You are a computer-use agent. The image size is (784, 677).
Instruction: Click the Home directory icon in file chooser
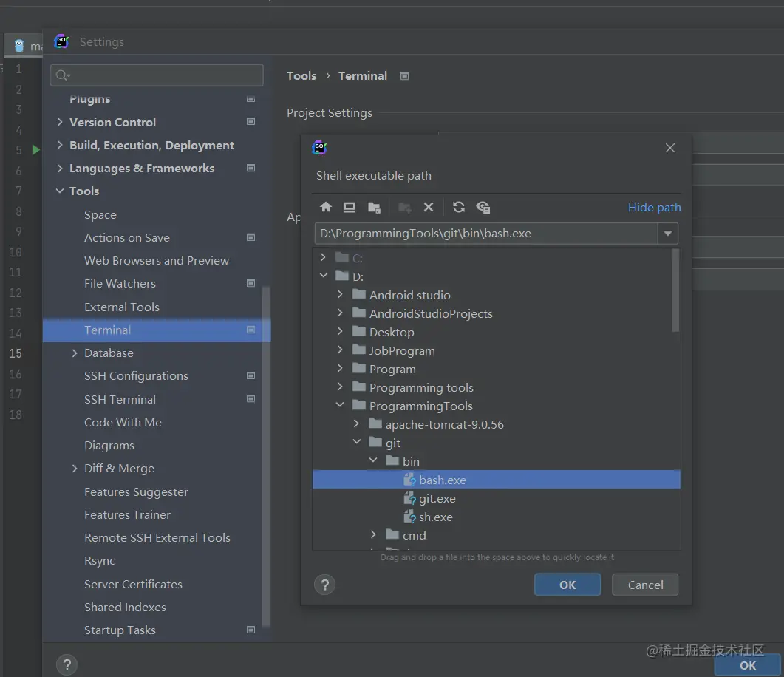pyautogui.click(x=326, y=207)
